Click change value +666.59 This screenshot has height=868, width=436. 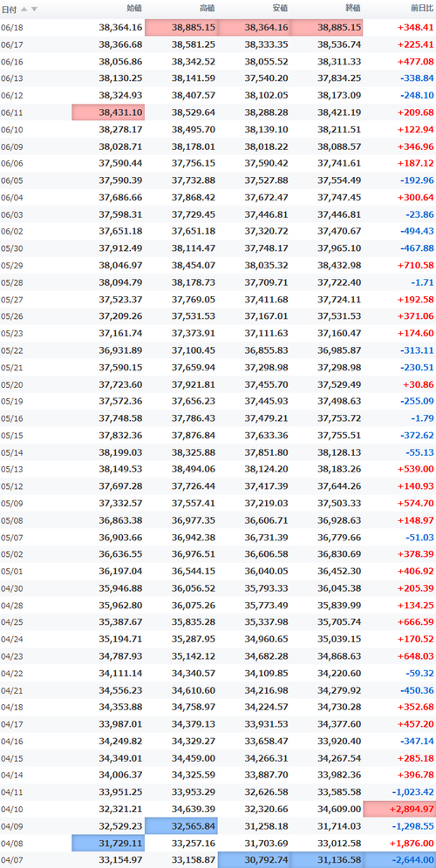coord(415,622)
